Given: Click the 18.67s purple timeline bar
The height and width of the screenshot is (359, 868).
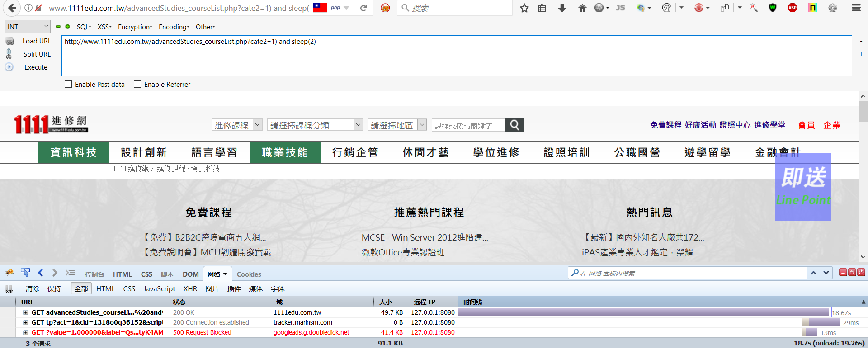Looking at the screenshot, I should click(643, 312).
